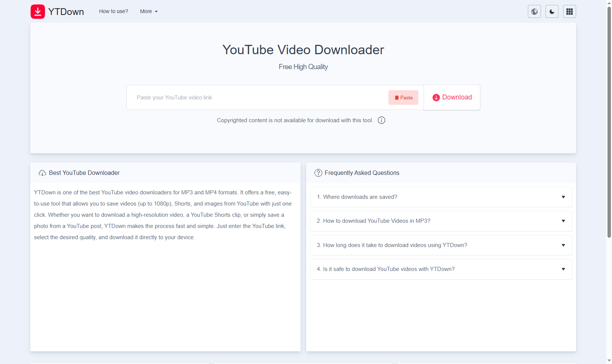Expand FAQ item Where downloads are saved

440,197
